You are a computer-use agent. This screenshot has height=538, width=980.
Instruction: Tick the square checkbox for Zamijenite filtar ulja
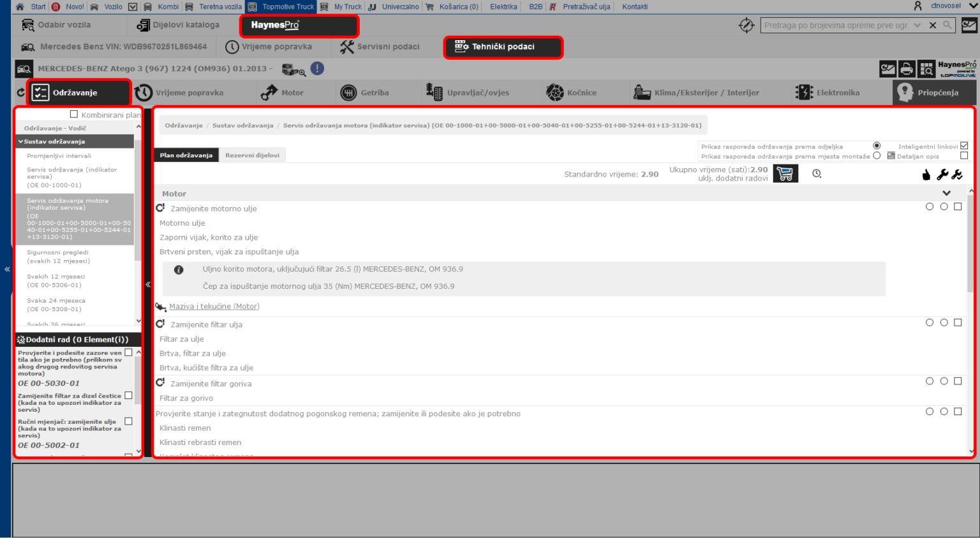coord(958,323)
